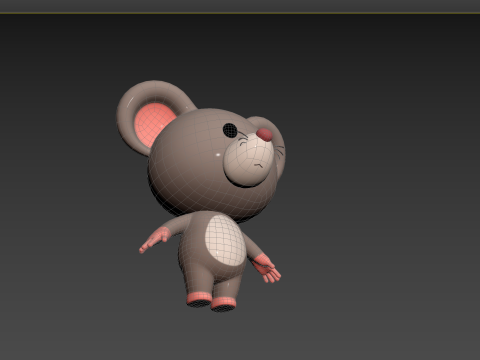480x360 pixels.
Task: Select the mouse model's red nose
Action: 265,135
